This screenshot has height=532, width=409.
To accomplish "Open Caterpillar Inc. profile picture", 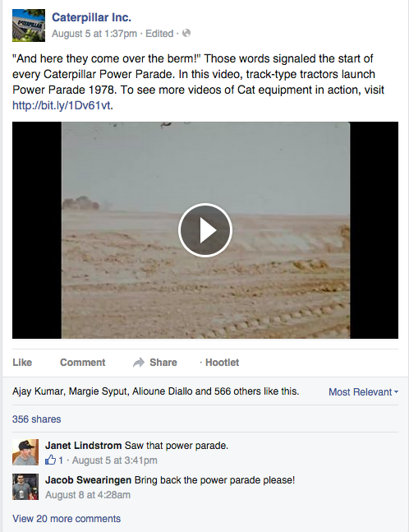I will pyautogui.click(x=29, y=25).
